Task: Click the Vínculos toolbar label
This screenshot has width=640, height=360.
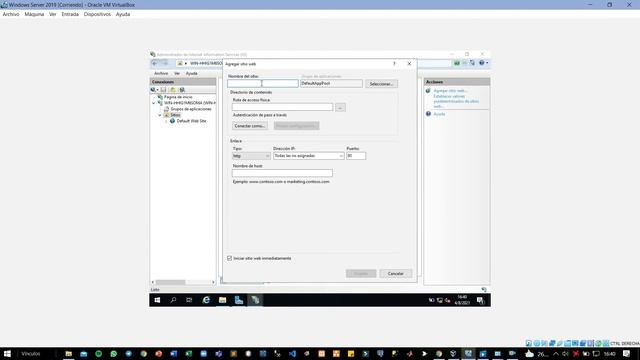Action: coord(31,354)
